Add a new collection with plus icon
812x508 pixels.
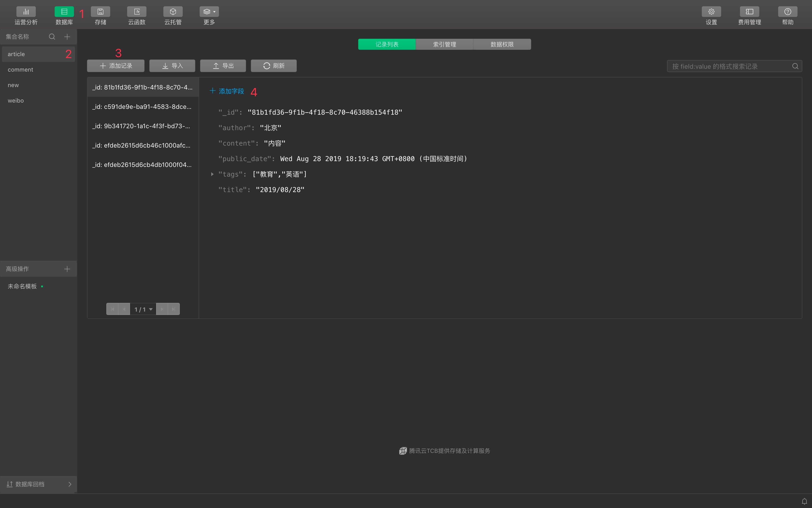coord(67,37)
